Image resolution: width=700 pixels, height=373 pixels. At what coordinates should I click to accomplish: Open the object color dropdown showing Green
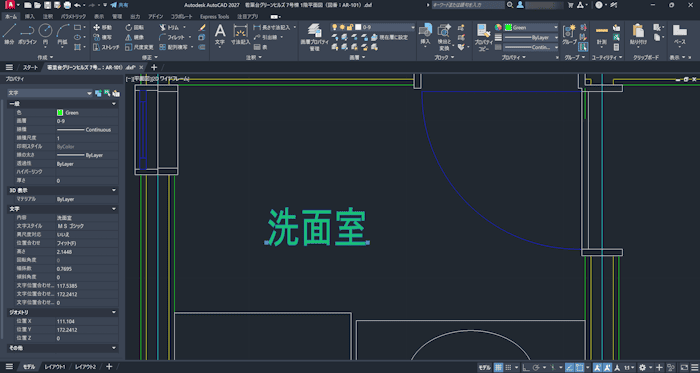[x=531, y=28]
